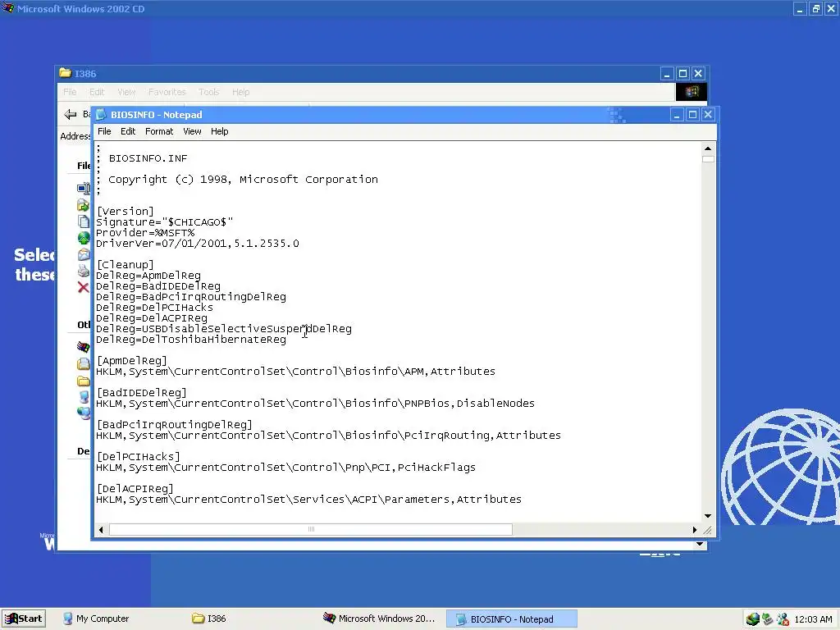Image resolution: width=840 pixels, height=630 pixels.
Task: Click Notepad horizontal scrollbar left arrow
Action: 101,529
